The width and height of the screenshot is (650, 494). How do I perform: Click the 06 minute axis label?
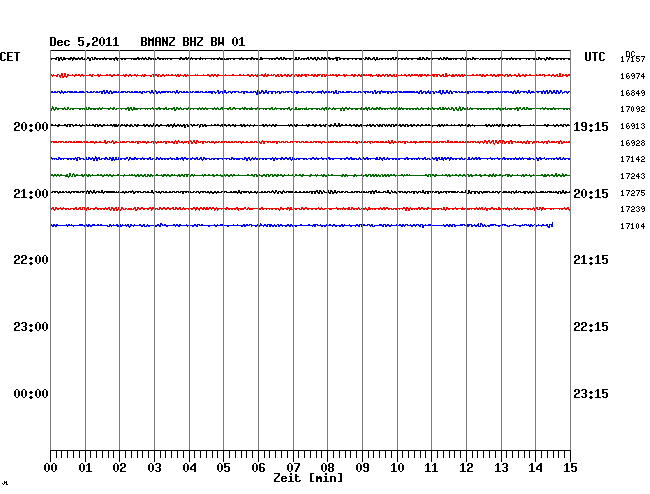(258, 468)
